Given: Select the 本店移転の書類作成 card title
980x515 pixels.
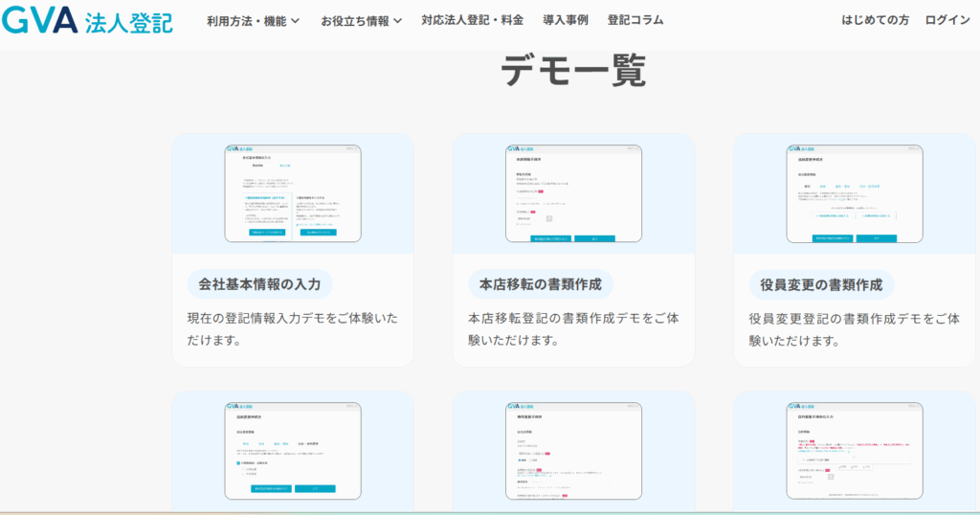Looking at the screenshot, I should click(x=541, y=283).
